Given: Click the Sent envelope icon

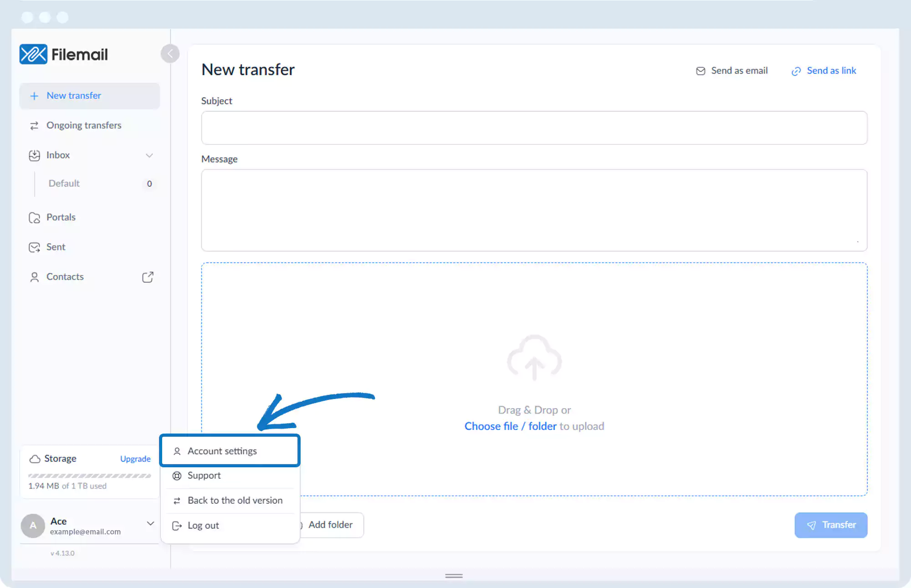Looking at the screenshot, I should [x=34, y=247].
